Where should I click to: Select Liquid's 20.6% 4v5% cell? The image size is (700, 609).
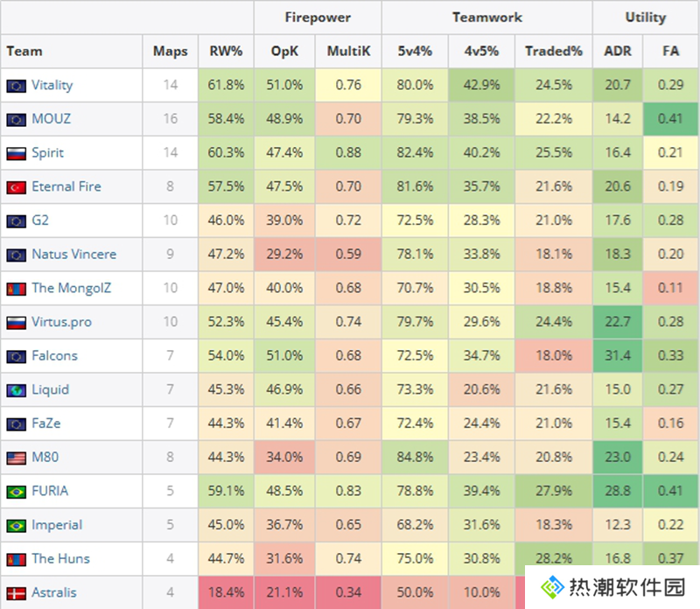pyautogui.click(x=481, y=389)
